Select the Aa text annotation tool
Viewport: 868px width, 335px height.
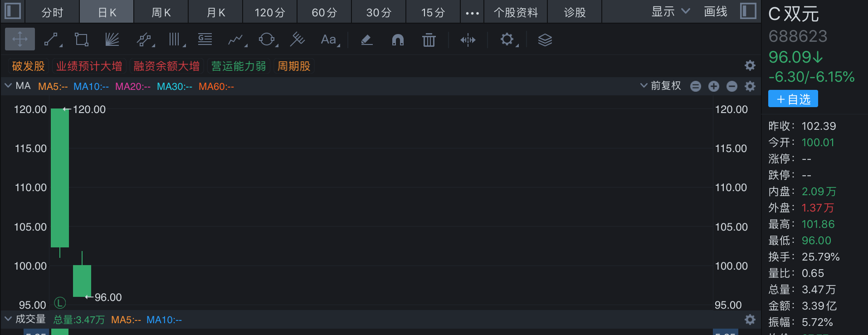coord(328,40)
